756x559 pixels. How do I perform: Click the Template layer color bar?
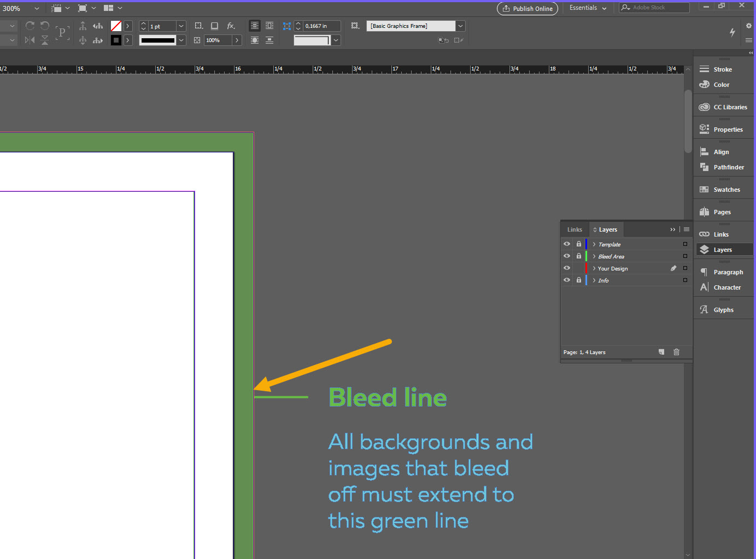pyautogui.click(x=587, y=244)
